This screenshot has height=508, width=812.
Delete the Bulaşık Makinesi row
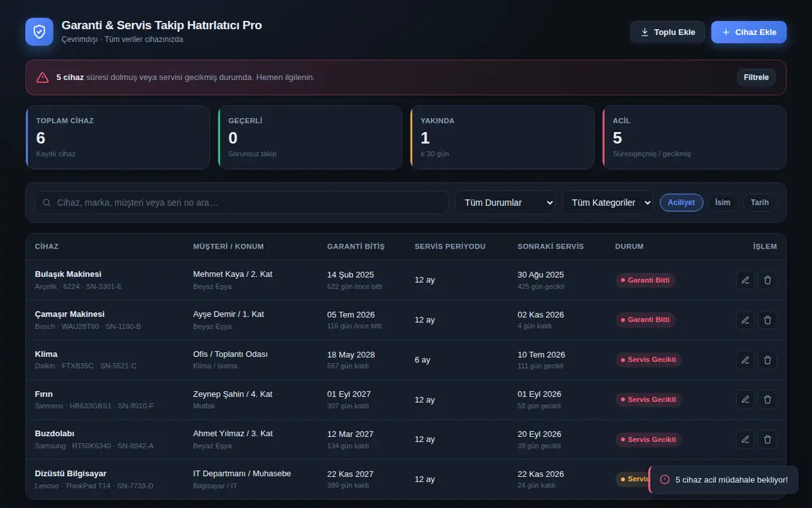point(767,280)
